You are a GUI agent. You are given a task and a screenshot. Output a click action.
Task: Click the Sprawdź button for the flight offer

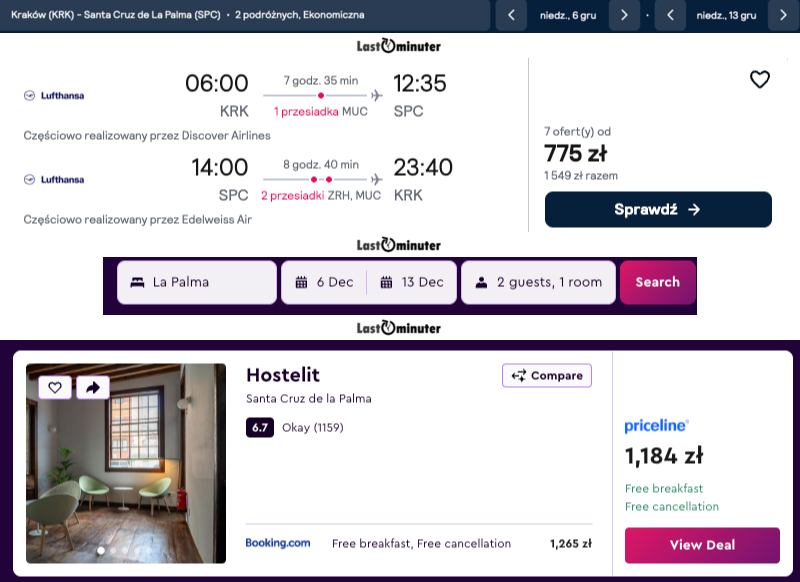pos(658,209)
